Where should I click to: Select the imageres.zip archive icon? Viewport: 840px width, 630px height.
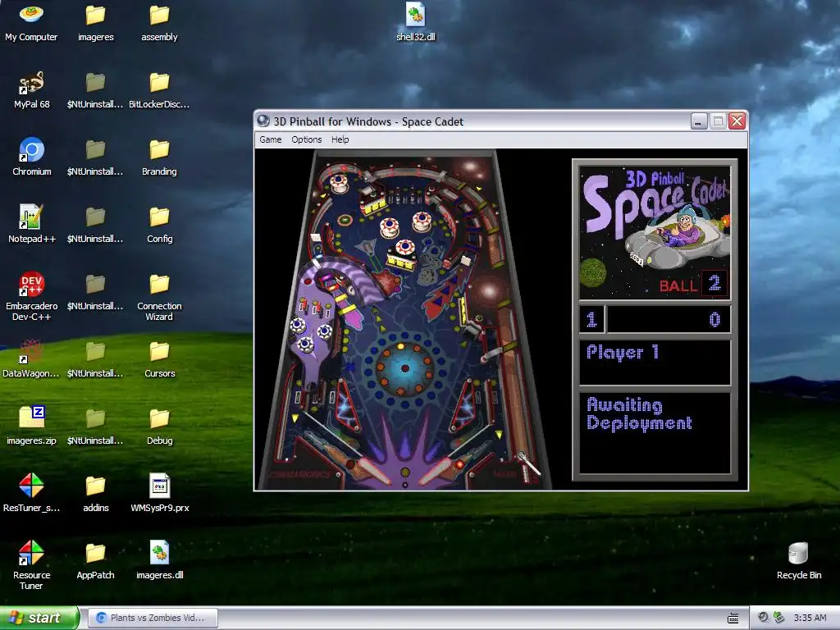[32, 426]
